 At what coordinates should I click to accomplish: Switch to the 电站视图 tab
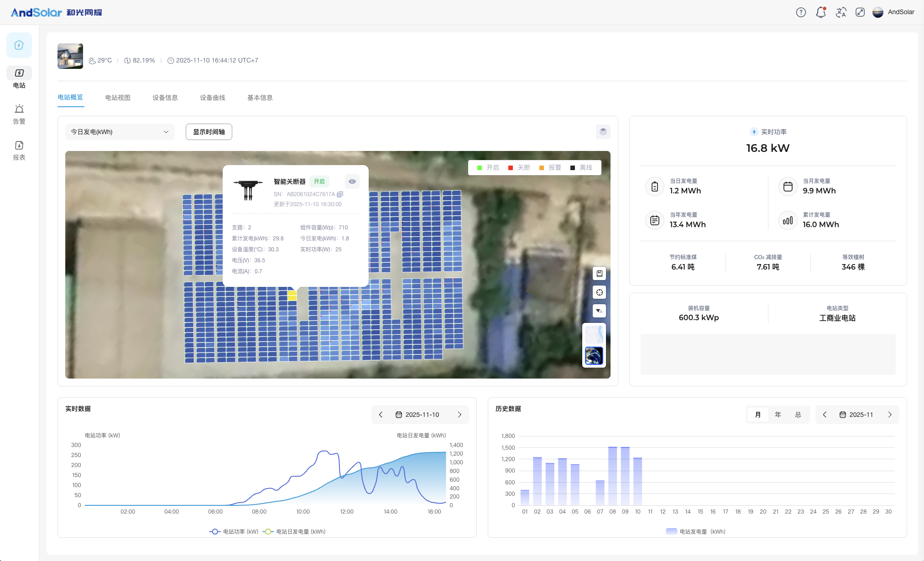click(118, 98)
